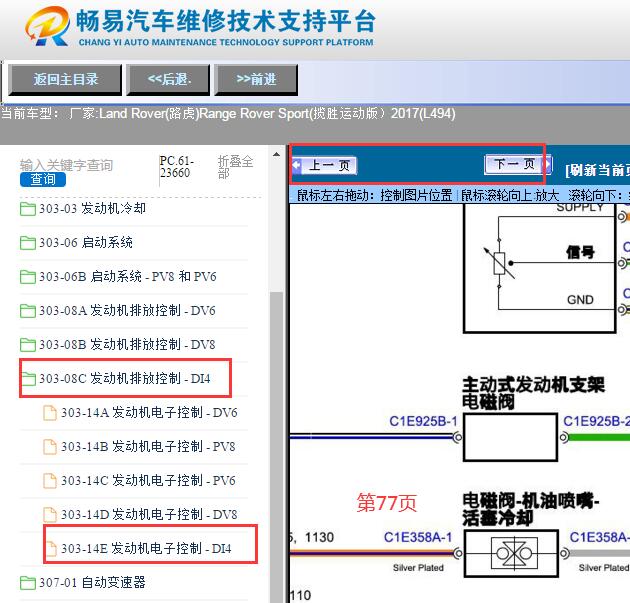
Task: Refresh current page link (刷新当前页)
Action: (597, 170)
